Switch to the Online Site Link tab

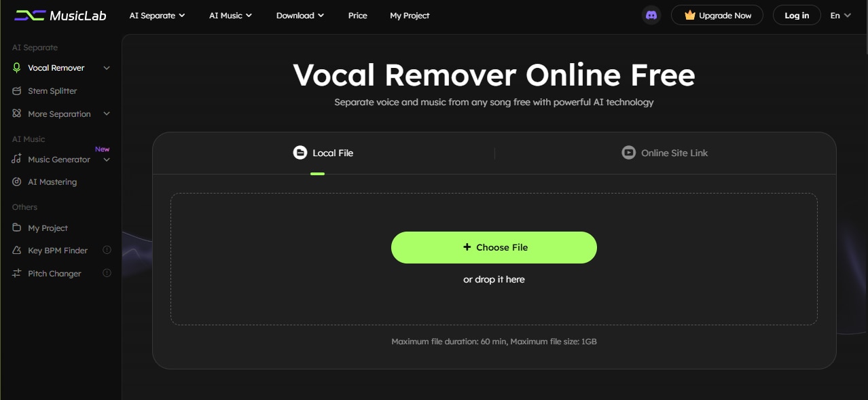tap(664, 152)
